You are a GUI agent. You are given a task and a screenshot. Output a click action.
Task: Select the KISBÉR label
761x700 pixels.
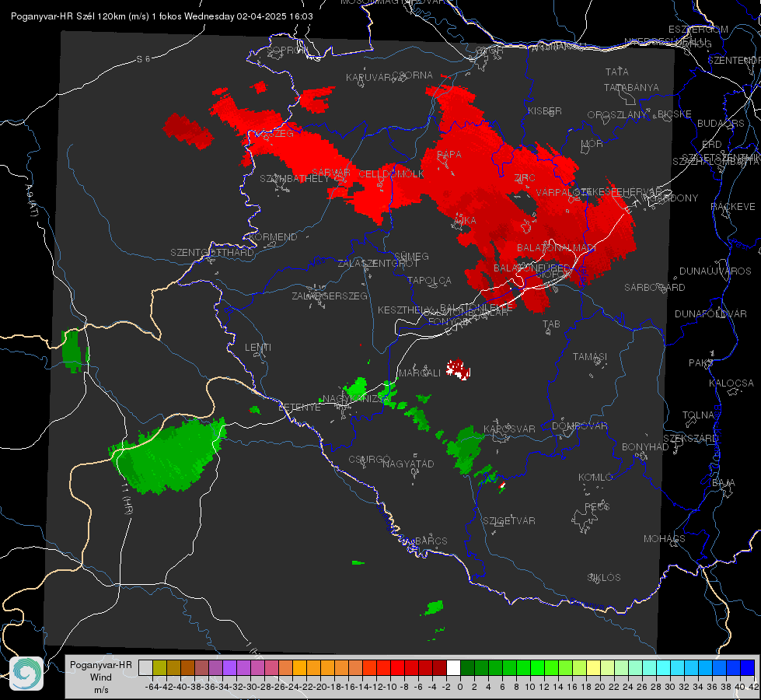(545, 111)
